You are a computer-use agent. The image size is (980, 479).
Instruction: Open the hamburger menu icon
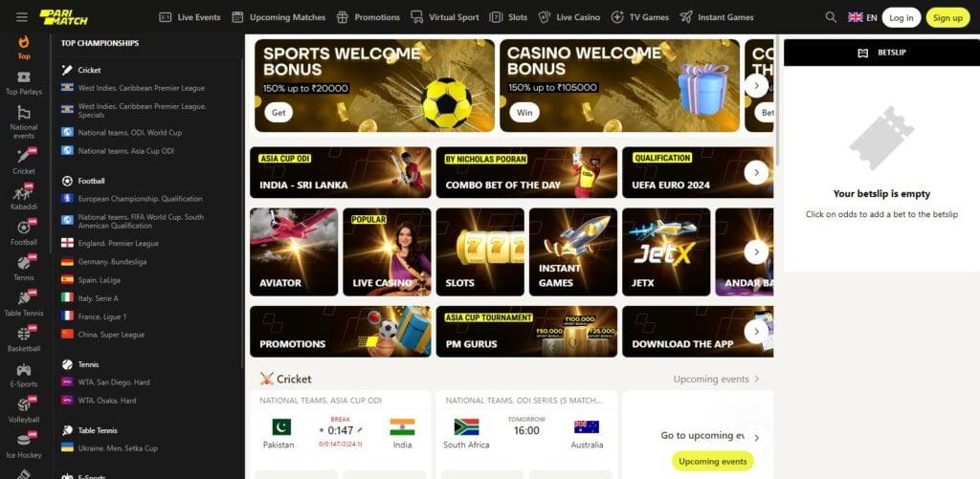22,17
